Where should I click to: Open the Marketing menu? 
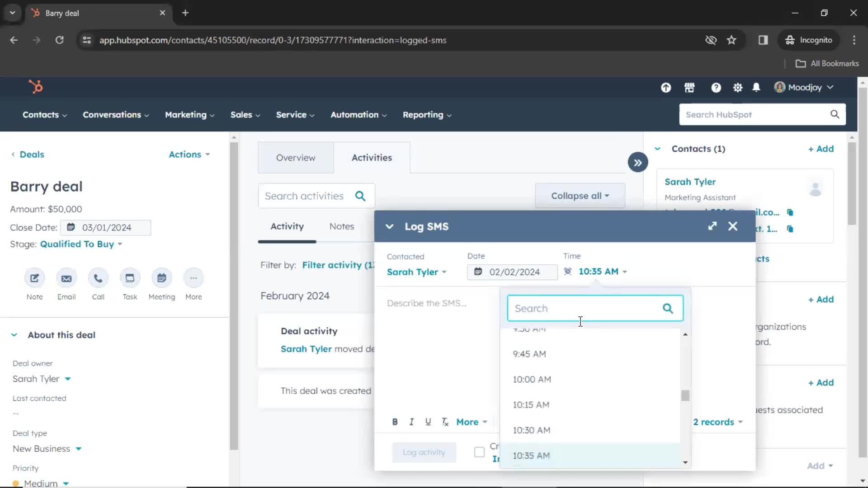(189, 115)
